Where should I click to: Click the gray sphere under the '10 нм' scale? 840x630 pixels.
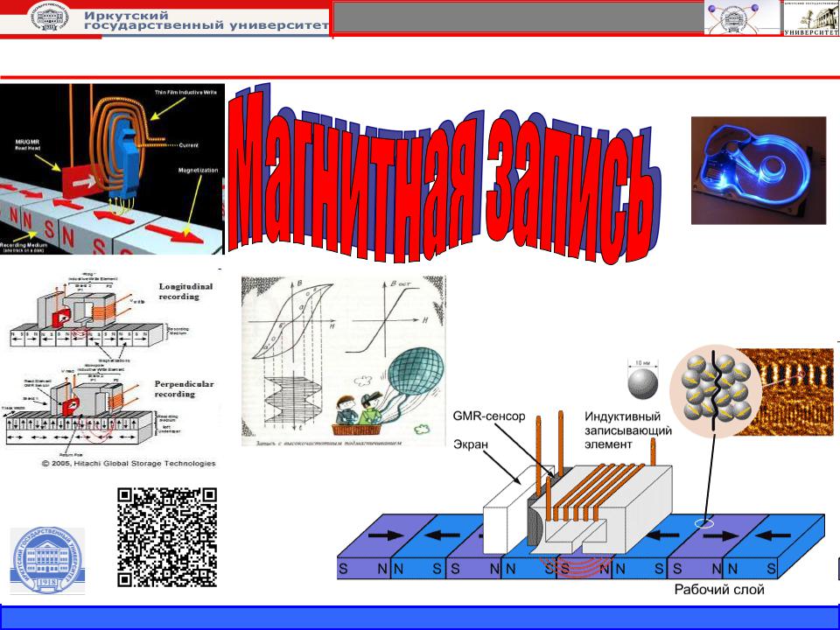tap(643, 384)
